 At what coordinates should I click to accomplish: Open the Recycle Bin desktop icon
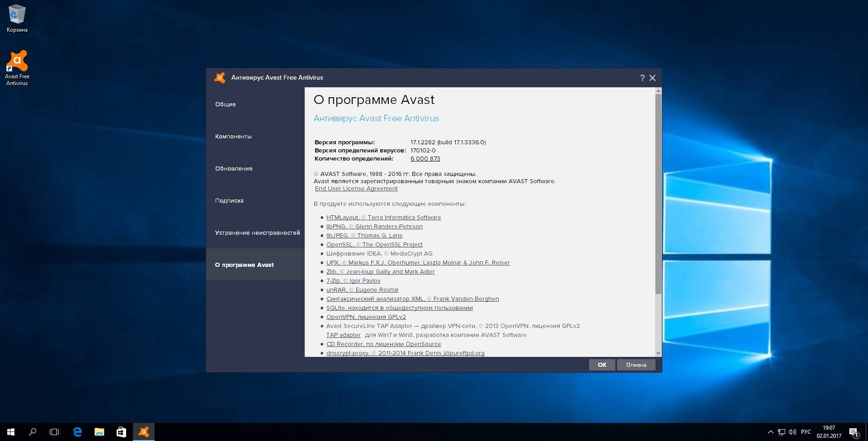click(17, 19)
